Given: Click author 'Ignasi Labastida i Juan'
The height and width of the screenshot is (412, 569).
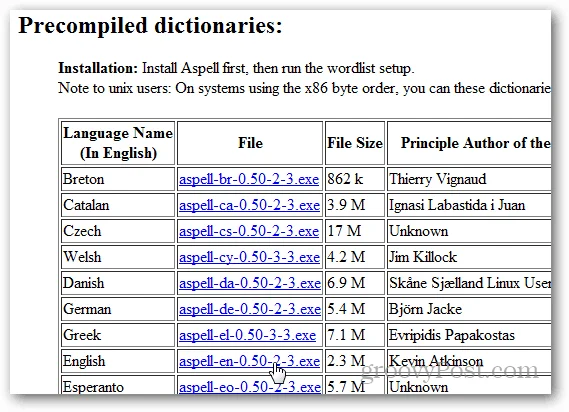Looking at the screenshot, I should click(457, 205).
